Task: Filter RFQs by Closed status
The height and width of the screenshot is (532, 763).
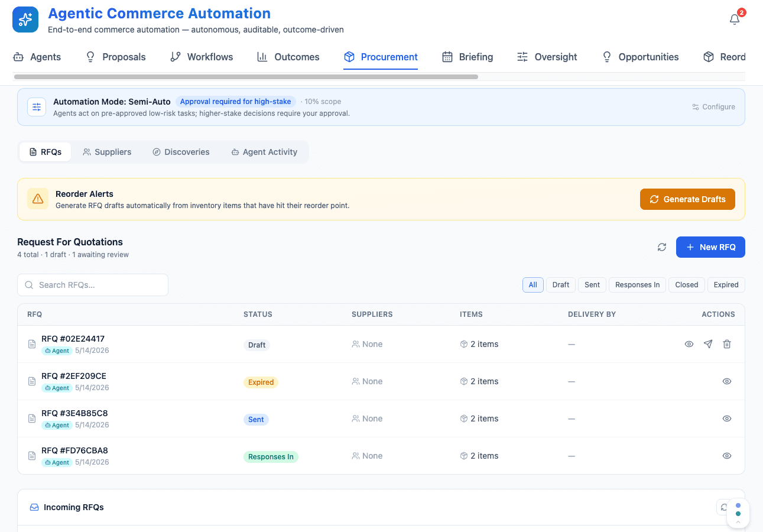Action: click(x=687, y=285)
